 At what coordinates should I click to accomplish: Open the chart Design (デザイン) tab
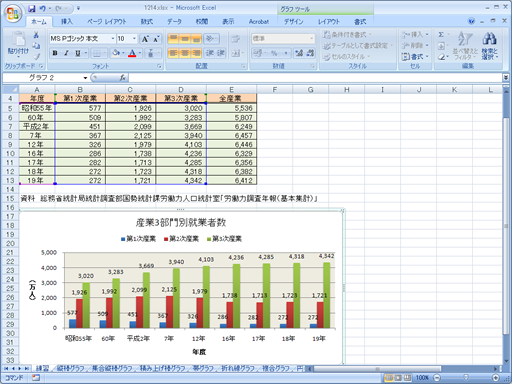point(293,22)
